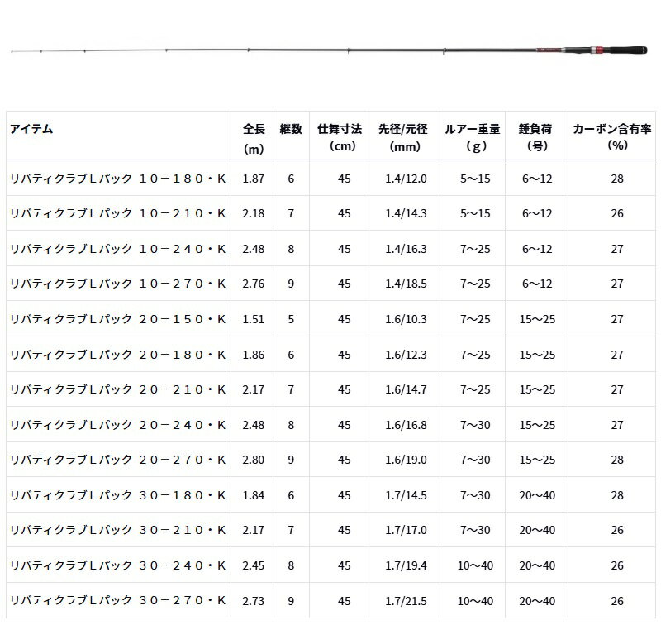Click the fishing rod product image
The height and width of the screenshot is (644, 661).
[x=330, y=50]
